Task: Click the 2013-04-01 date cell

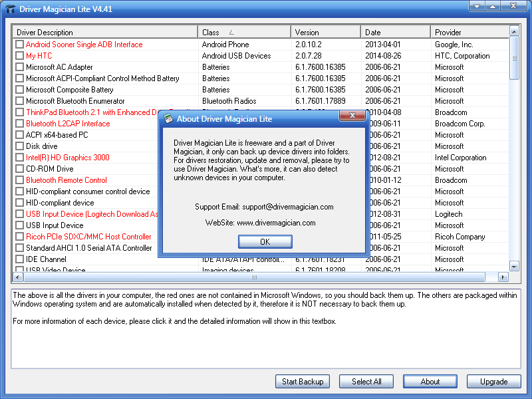Action: click(x=383, y=45)
